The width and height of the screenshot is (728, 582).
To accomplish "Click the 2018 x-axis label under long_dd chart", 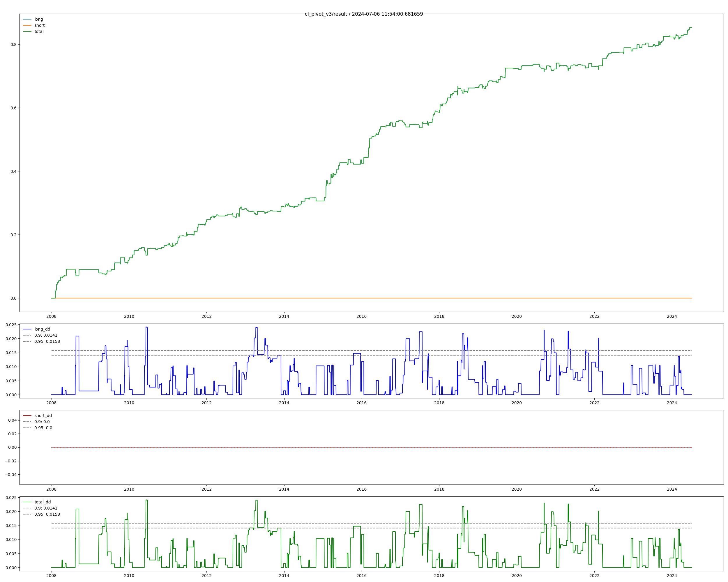I will (439, 403).
